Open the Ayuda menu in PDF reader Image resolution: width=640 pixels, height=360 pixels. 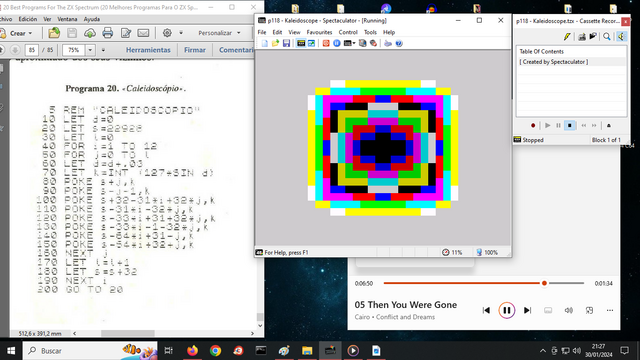coord(92,19)
